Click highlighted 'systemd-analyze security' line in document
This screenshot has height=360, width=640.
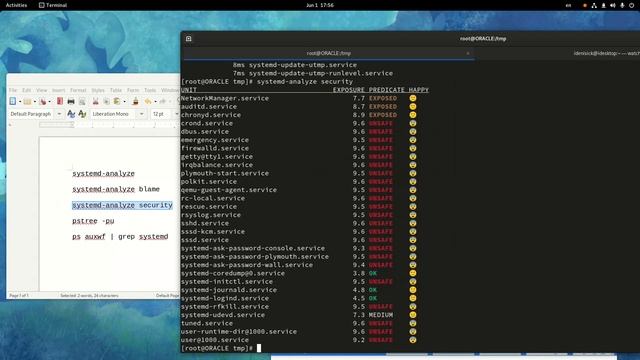[x=122, y=205]
